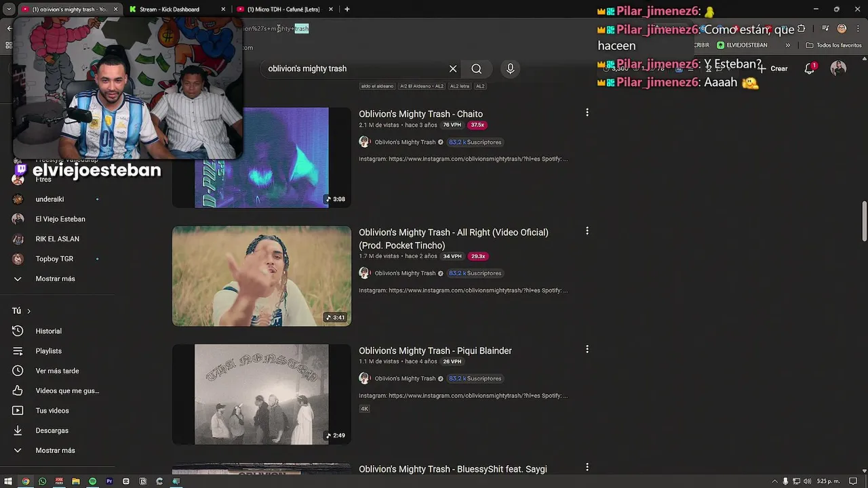Click the 29.3x badge on All Right

click(x=478, y=256)
